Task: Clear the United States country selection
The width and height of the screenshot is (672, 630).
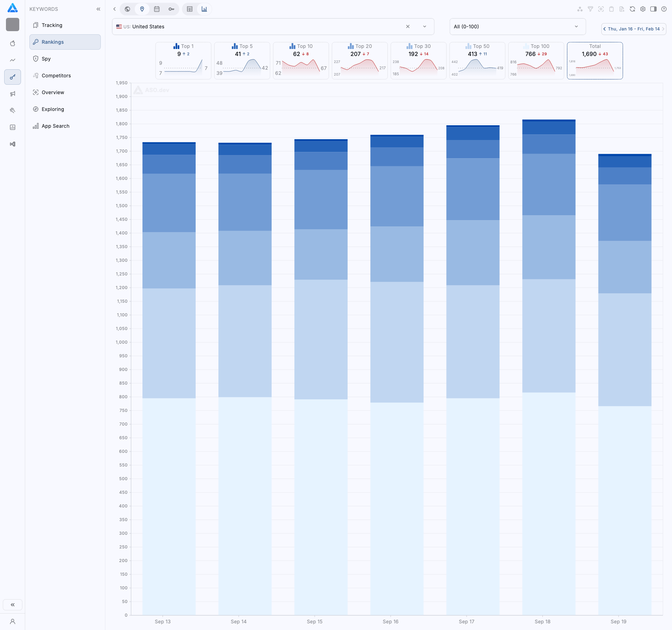Action: click(408, 27)
